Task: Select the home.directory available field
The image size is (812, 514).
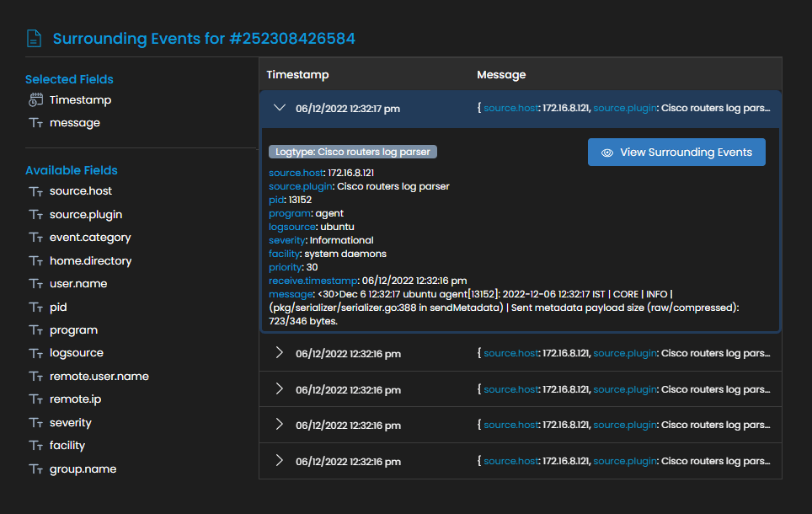Action: point(91,260)
